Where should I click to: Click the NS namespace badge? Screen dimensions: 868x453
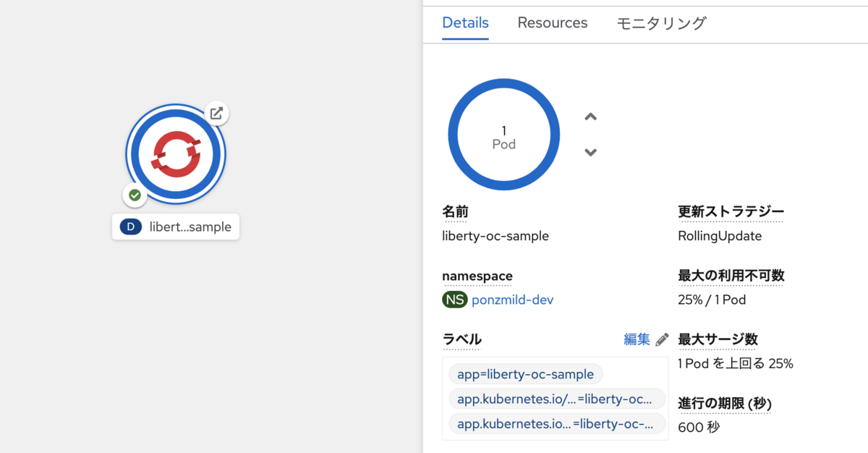[455, 300]
